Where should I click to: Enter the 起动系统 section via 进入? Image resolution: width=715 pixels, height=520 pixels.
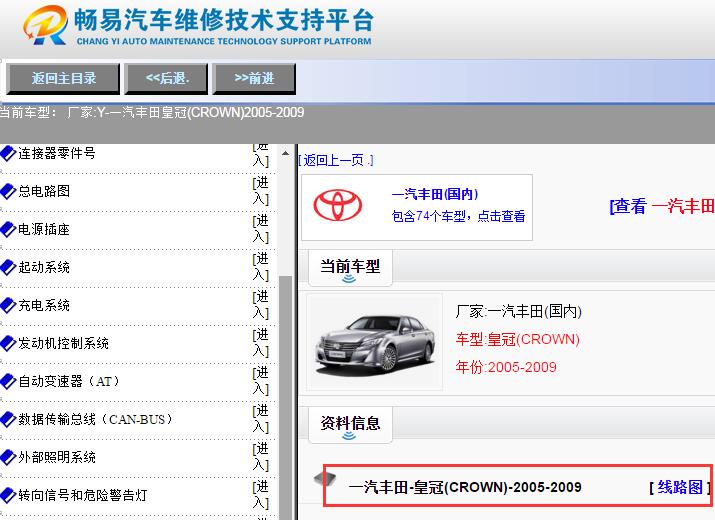coord(261,267)
